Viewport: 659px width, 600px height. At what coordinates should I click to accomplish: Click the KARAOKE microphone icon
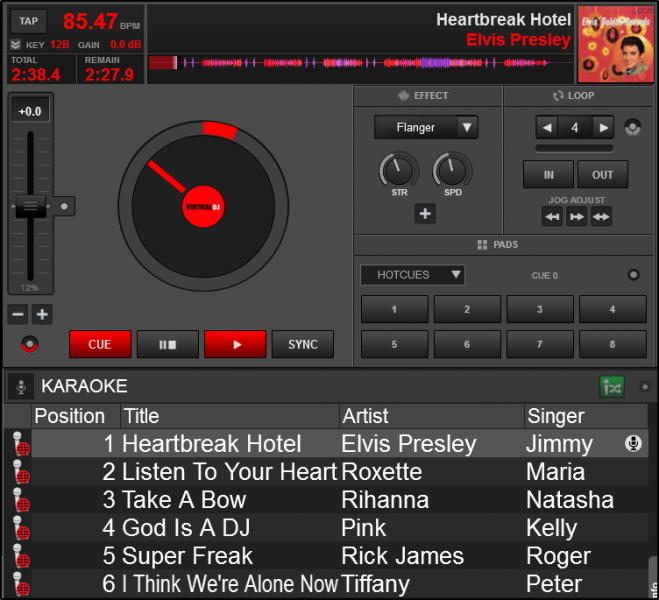coord(21,386)
